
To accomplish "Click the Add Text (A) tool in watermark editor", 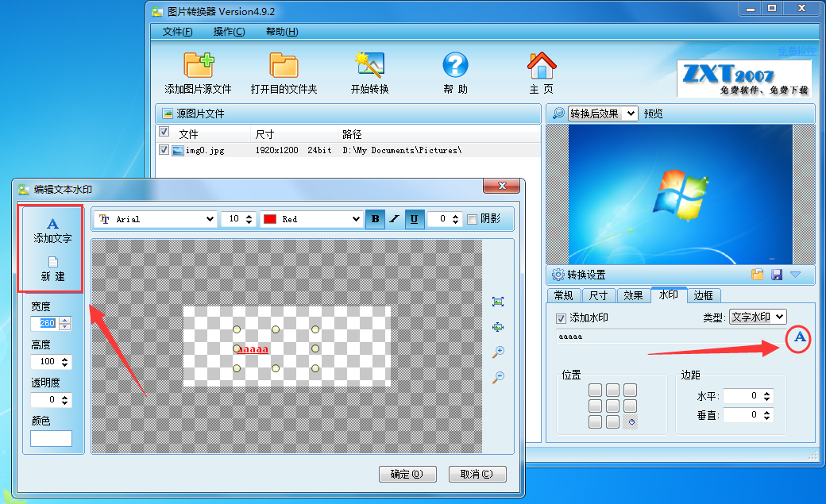I will [52, 224].
